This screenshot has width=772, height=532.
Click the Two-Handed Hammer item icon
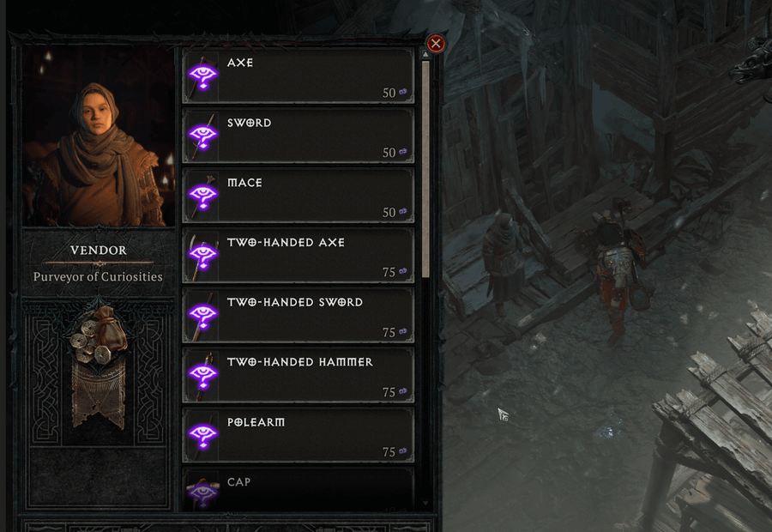click(202, 375)
